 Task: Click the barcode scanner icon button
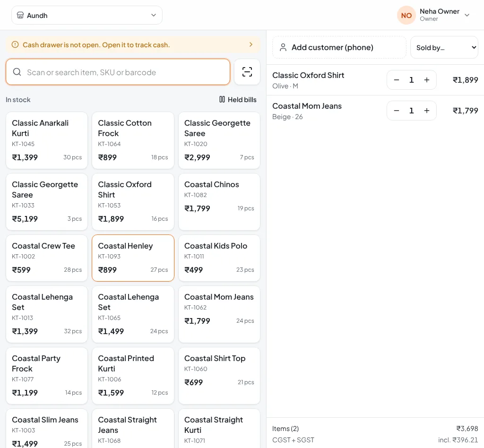(247, 72)
